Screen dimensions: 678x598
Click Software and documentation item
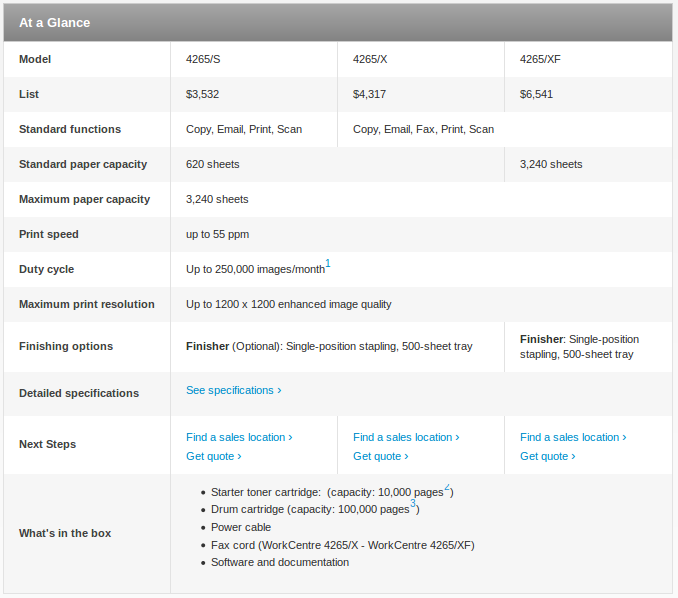point(280,563)
